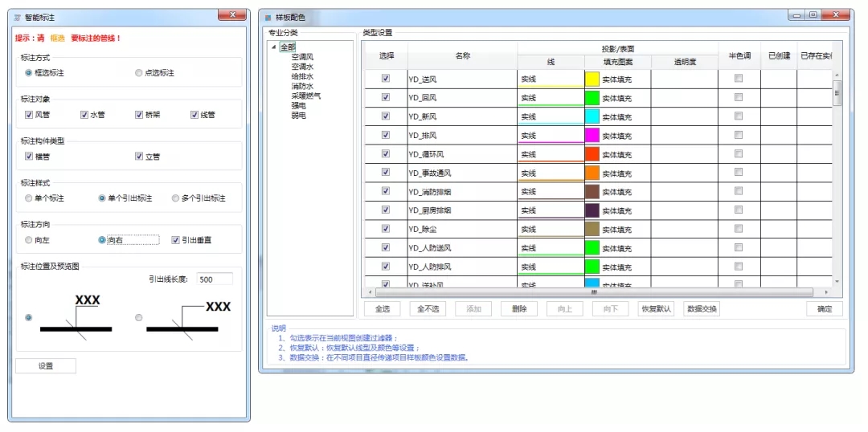Uncheck the 立管 checkbox
Viewport: 868px width, 432px height.
(x=139, y=157)
